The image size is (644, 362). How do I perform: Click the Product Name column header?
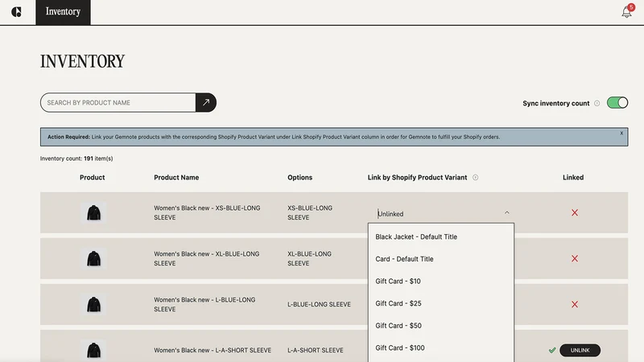coord(176,177)
